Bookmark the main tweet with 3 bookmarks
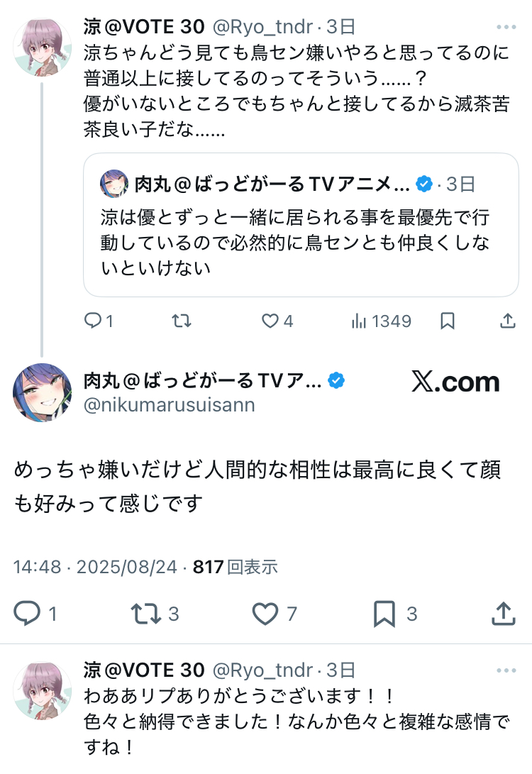 [384, 613]
